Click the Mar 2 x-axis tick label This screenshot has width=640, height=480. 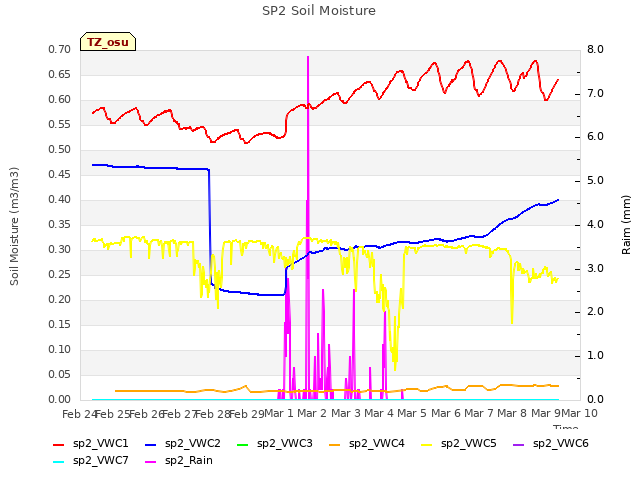(x=312, y=413)
